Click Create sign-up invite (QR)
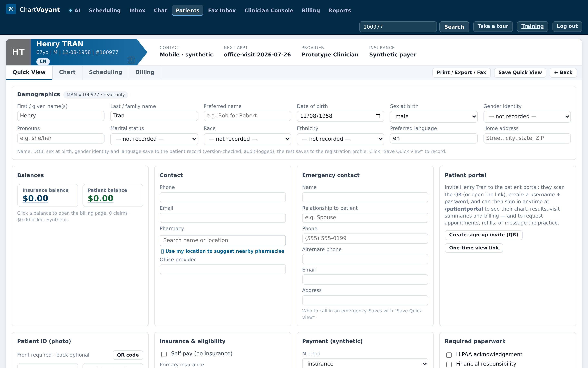The image size is (588, 368). click(483, 235)
